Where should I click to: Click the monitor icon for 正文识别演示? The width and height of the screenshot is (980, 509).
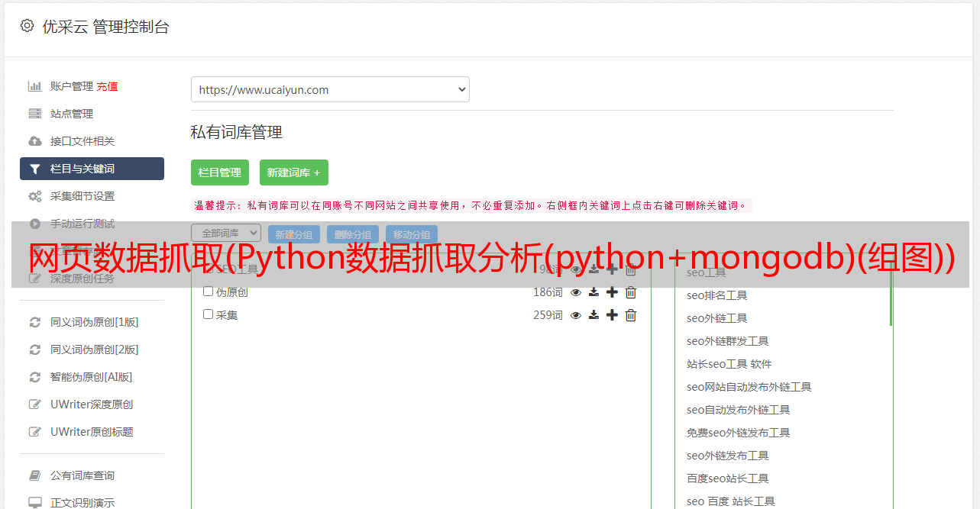click(x=34, y=503)
